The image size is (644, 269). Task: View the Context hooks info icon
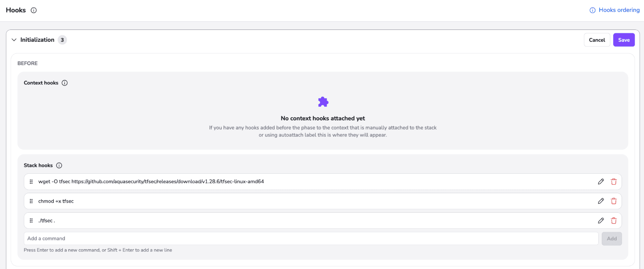65,83
